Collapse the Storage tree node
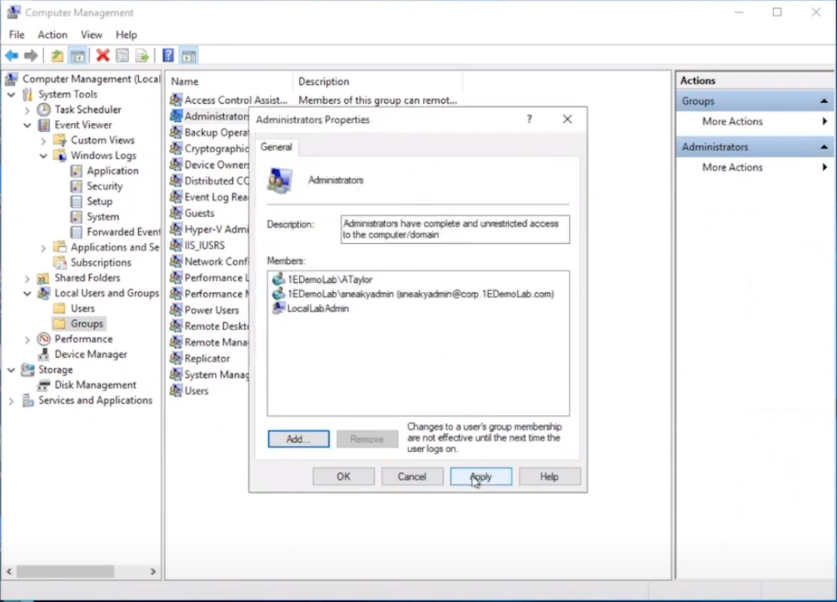This screenshot has height=602, width=837. 11,369
